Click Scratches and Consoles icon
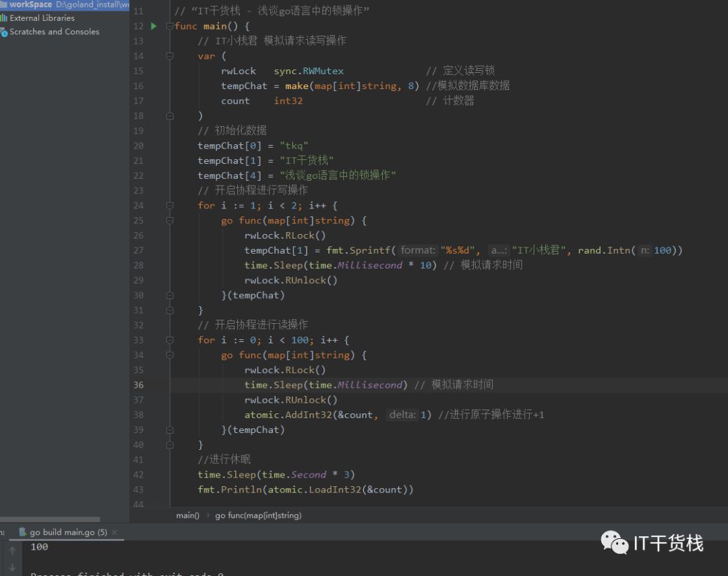The height and width of the screenshot is (576, 728). pyautogui.click(x=4, y=32)
